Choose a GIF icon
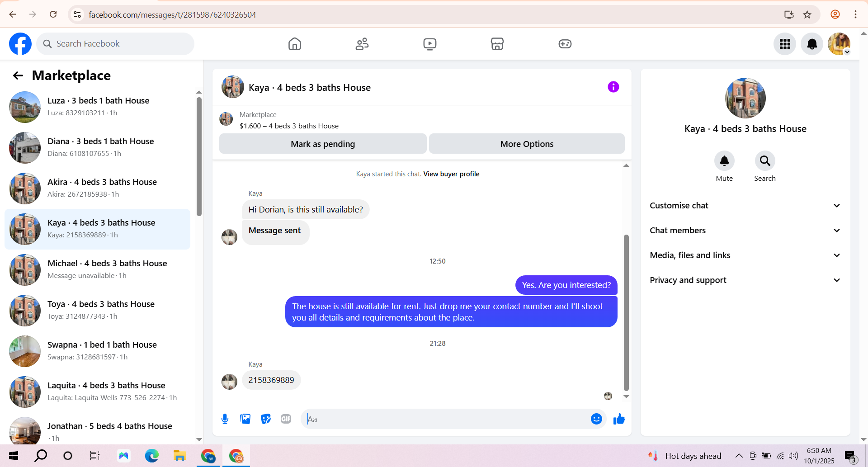 286,419
